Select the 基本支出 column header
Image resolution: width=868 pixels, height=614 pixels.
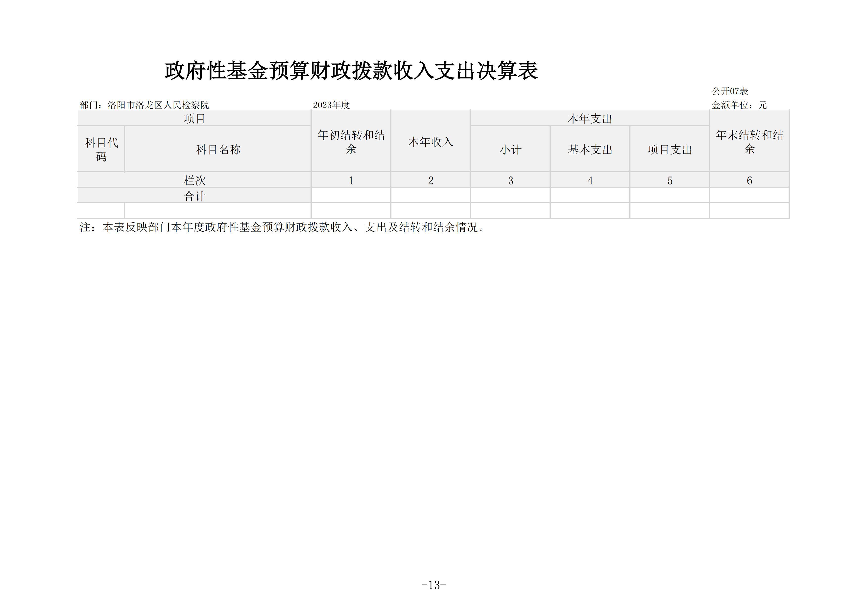coord(590,149)
